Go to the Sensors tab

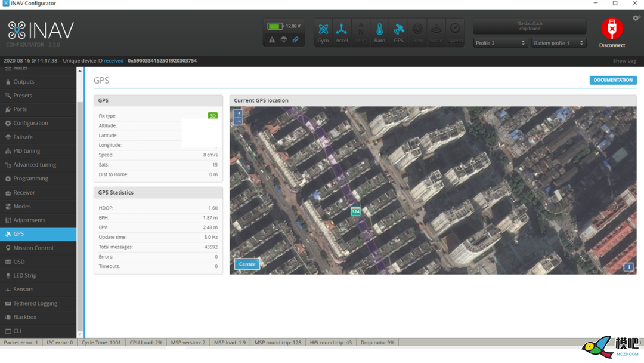(38, 290)
